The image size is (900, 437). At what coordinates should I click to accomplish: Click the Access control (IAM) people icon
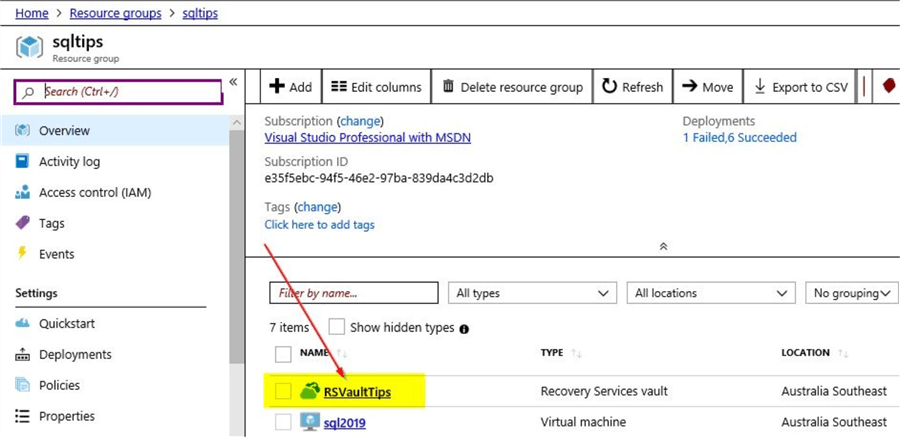[x=22, y=192]
